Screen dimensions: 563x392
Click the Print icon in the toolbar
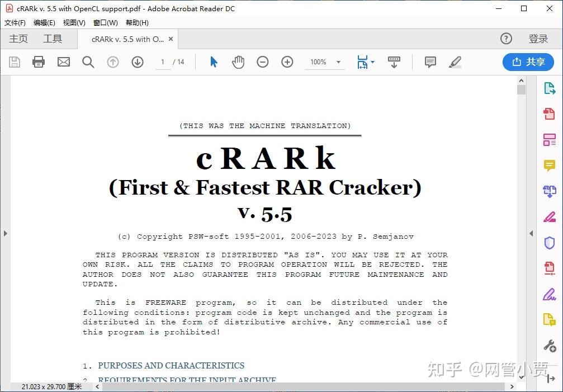38,62
